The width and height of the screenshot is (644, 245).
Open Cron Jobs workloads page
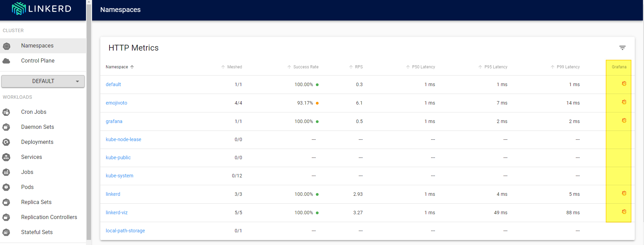point(43,112)
